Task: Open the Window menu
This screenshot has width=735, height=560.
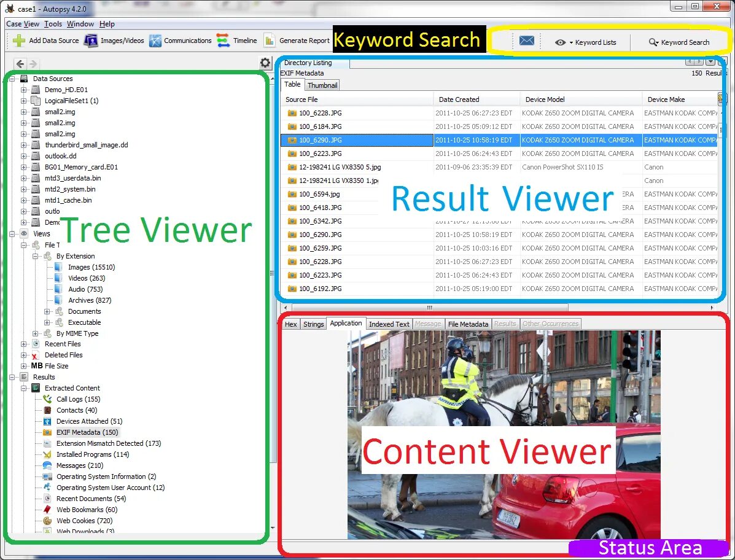Action: [x=80, y=24]
